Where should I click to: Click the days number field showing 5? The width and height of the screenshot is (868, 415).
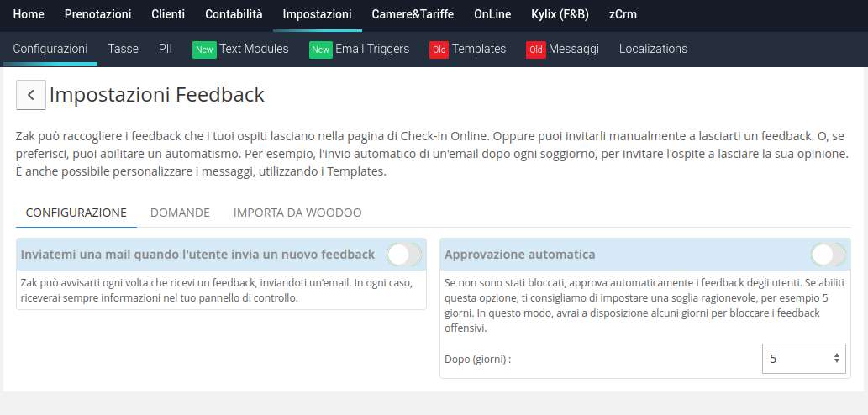pos(804,359)
